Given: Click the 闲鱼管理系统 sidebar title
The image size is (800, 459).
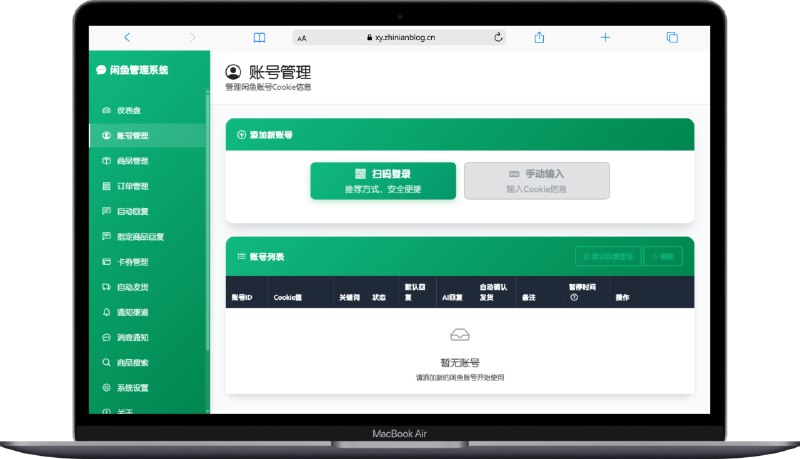Looking at the screenshot, I should click(x=132, y=70).
